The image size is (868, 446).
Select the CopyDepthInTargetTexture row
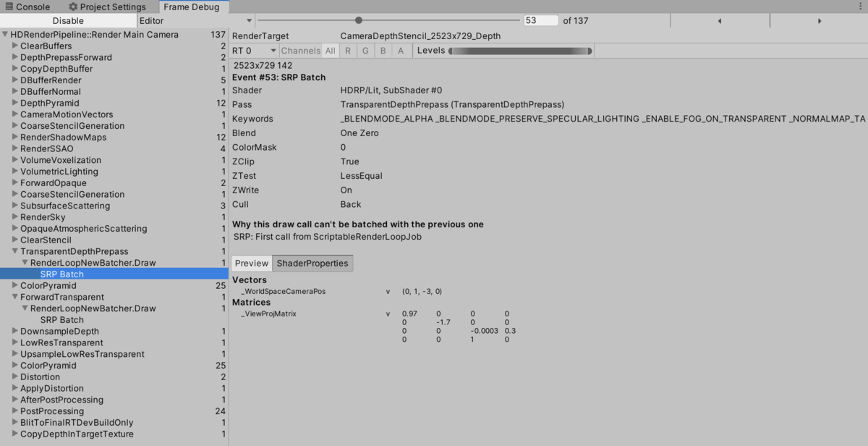pos(114,434)
